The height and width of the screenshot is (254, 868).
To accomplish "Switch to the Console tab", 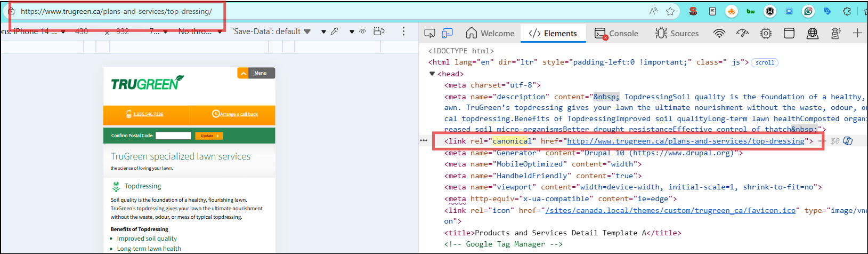I will point(616,33).
